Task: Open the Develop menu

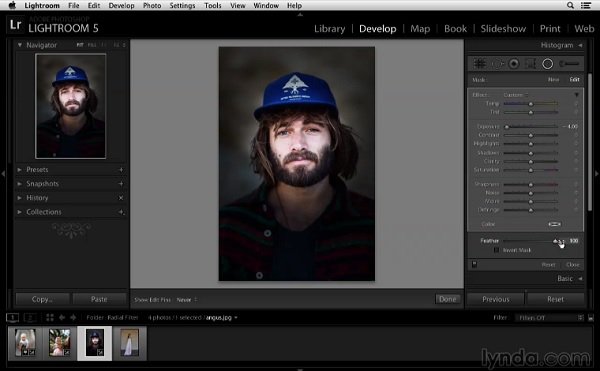Action: (x=121, y=5)
